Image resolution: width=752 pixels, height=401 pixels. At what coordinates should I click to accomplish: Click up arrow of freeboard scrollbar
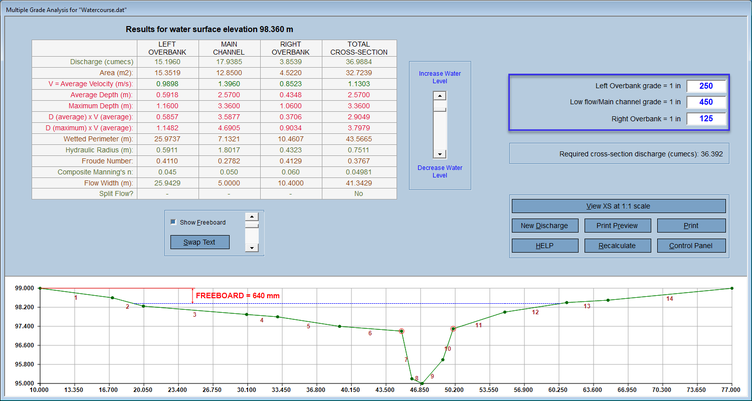tap(252, 216)
